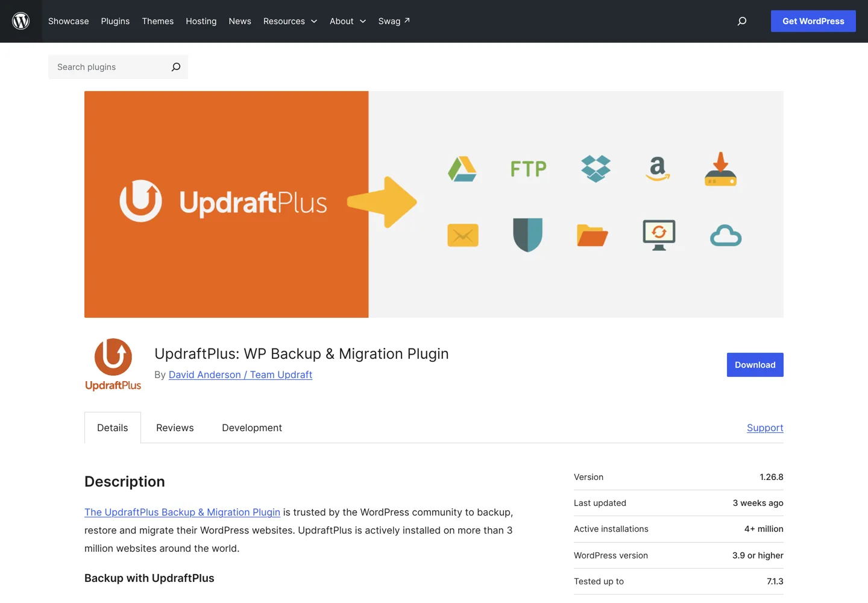Click the '3.9 or higher' WordPress version value
The image size is (868, 603).
pyautogui.click(x=758, y=555)
